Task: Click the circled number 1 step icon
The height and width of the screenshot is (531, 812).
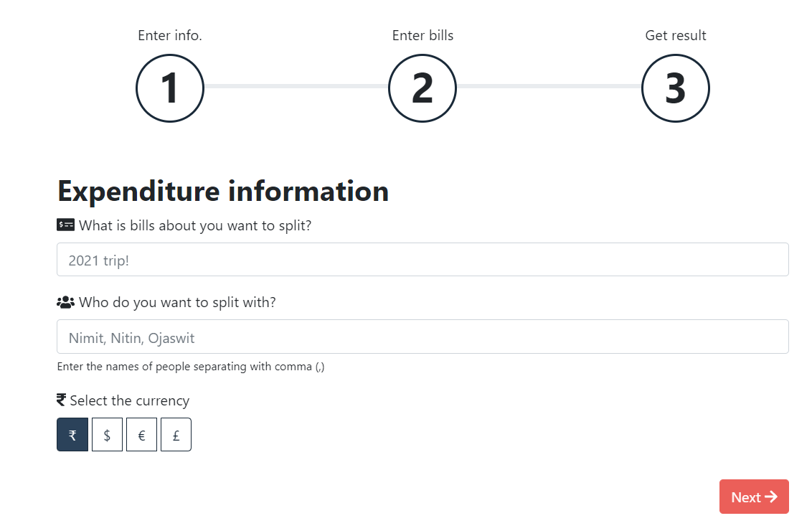Action: point(169,88)
